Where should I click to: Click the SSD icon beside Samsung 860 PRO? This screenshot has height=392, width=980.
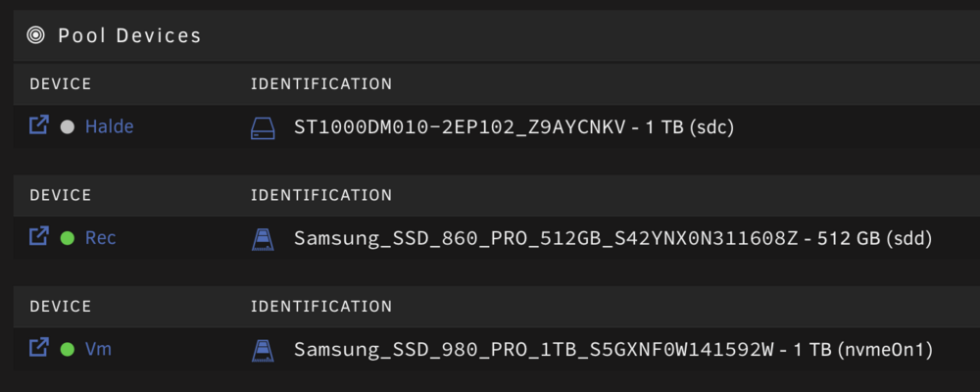(x=263, y=239)
